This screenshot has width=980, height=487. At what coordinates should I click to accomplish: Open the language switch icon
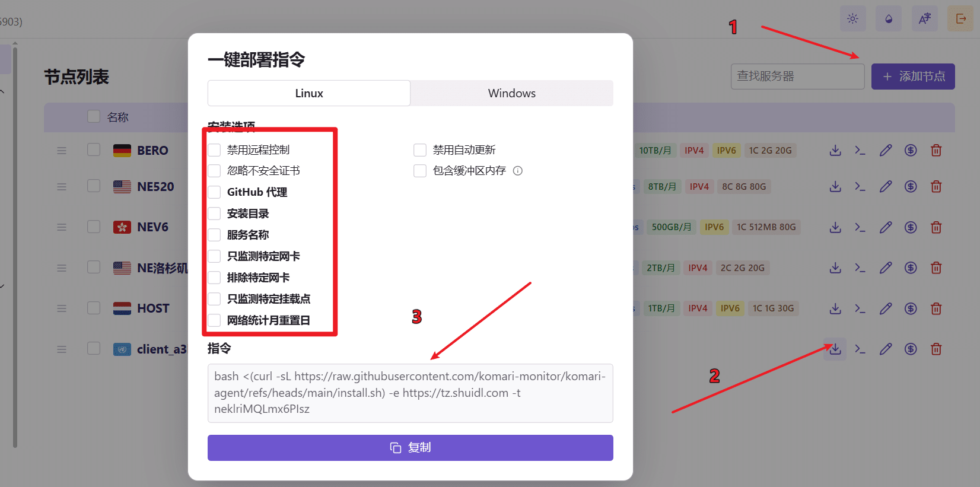point(924,19)
